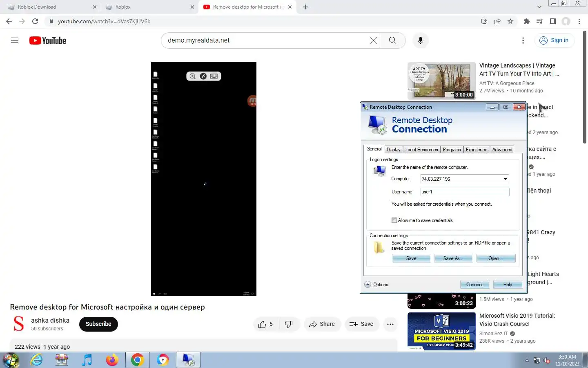Open the Vintage Landscapes video thumbnail
The image size is (588, 368).
pos(442,80)
